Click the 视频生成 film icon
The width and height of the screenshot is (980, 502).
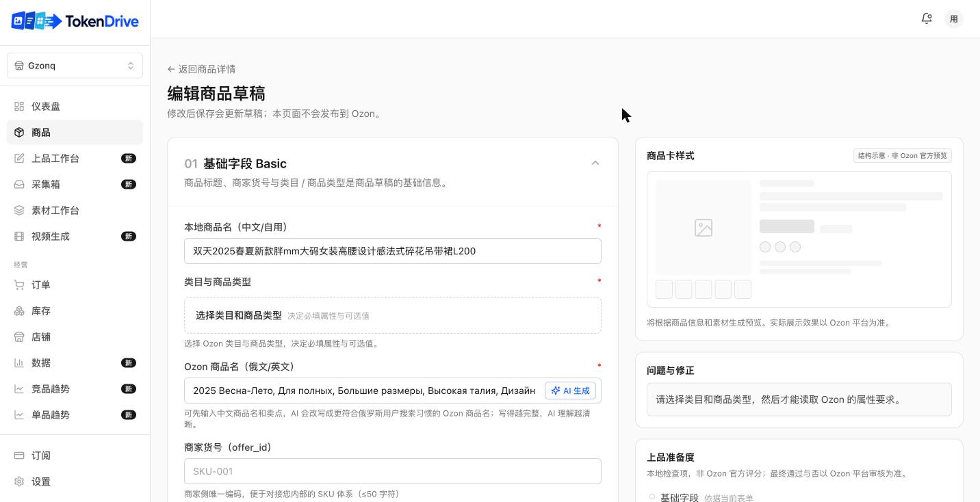19,236
